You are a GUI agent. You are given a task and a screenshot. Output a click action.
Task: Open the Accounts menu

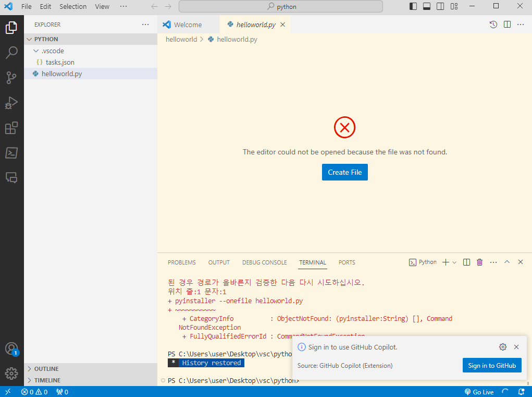(11, 348)
